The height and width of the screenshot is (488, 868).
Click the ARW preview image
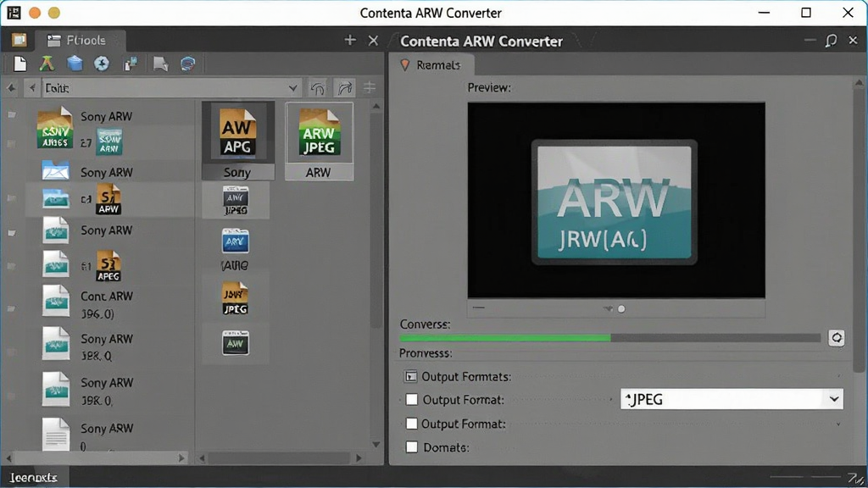pyautogui.click(x=614, y=202)
